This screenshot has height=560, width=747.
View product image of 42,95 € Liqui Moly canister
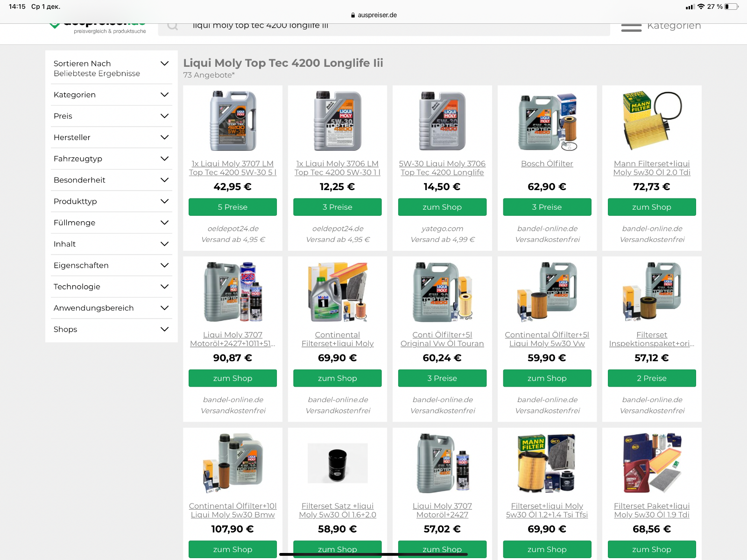[233, 121]
